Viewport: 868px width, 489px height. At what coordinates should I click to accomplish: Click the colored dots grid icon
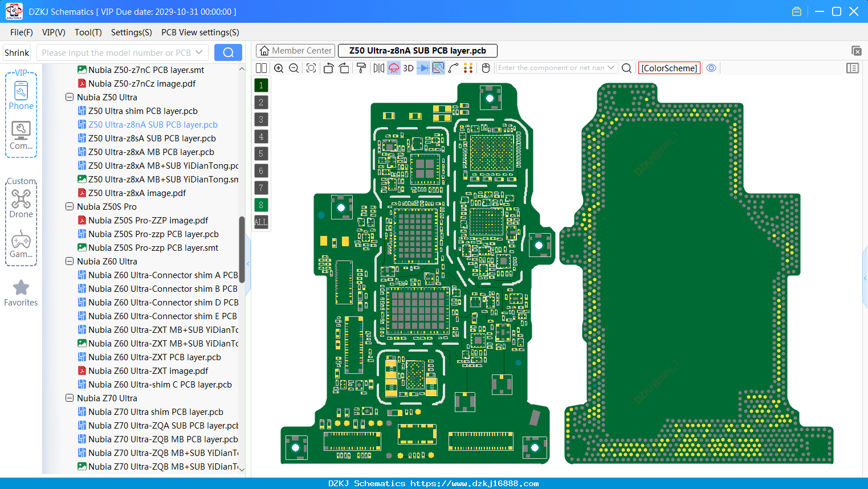coord(468,68)
